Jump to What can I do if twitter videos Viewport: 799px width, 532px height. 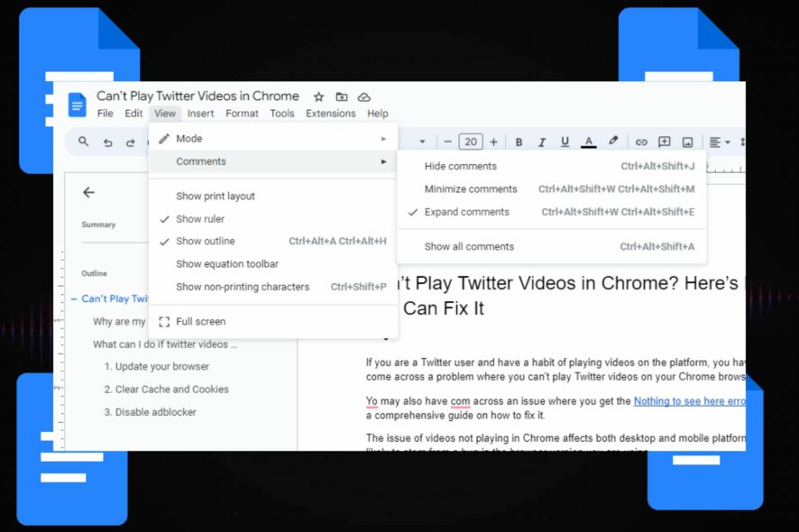click(165, 344)
